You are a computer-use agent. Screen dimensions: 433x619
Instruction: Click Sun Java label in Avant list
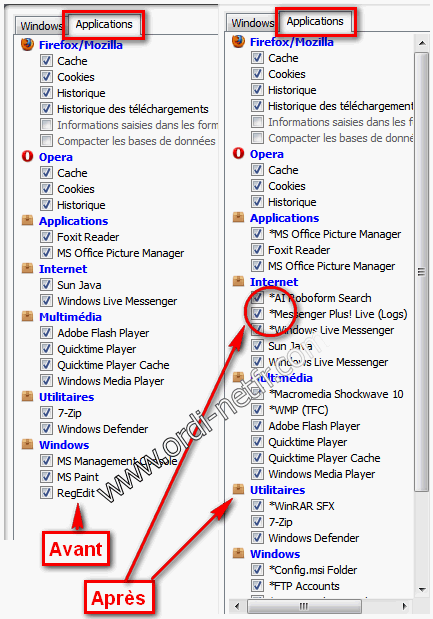79,285
